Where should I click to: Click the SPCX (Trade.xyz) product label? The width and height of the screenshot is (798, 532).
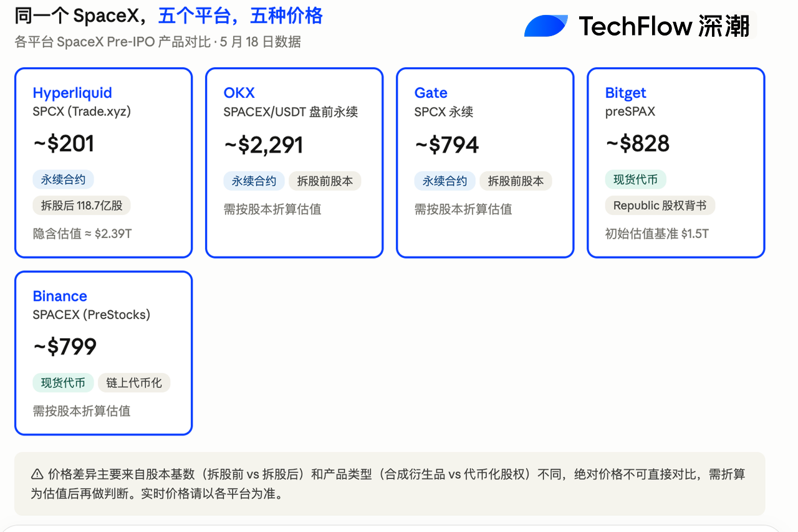click(82, 112)
